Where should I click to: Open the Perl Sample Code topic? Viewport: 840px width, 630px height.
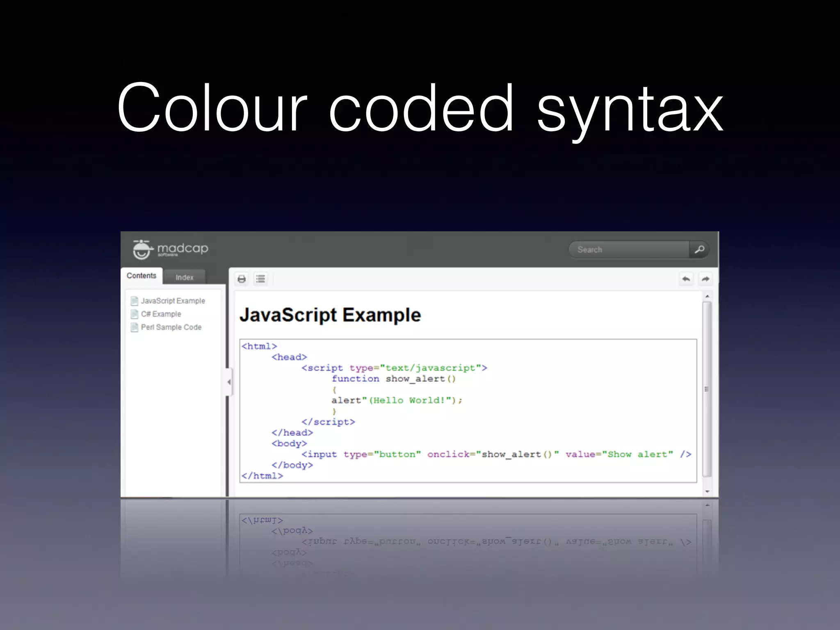click(x=171, y=327)
